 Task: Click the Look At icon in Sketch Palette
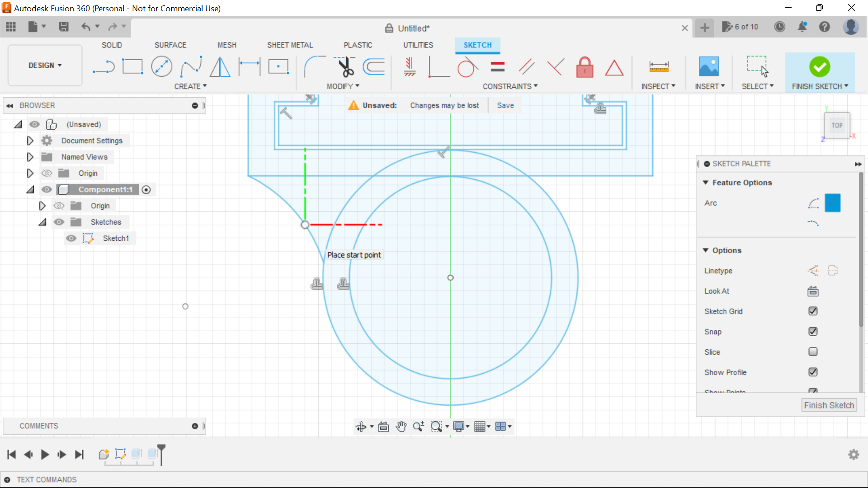(812, 291)
